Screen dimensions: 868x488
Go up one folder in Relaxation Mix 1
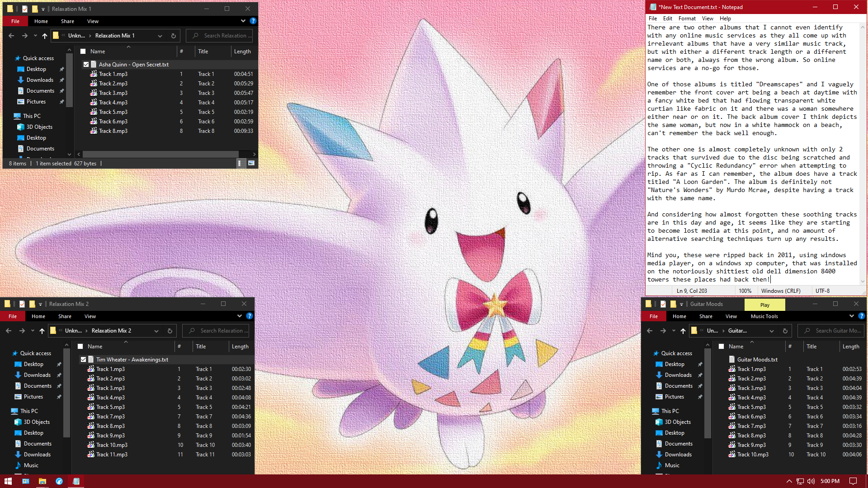click(45, 36)
